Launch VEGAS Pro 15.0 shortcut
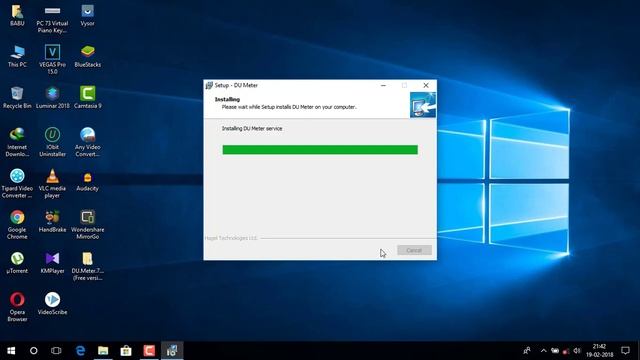Image resolution: width=640 pixels, height=360 pixels. (52, 60)
